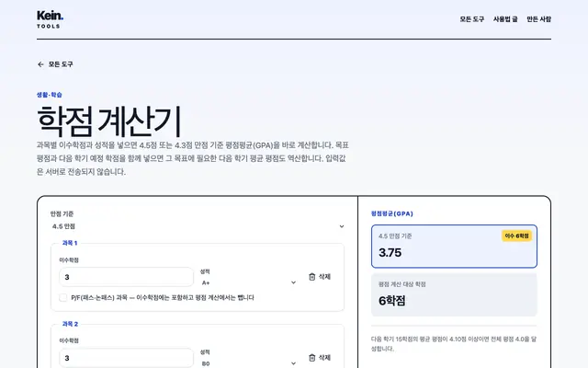Click the 과목 1 legend label

[70, 243]
